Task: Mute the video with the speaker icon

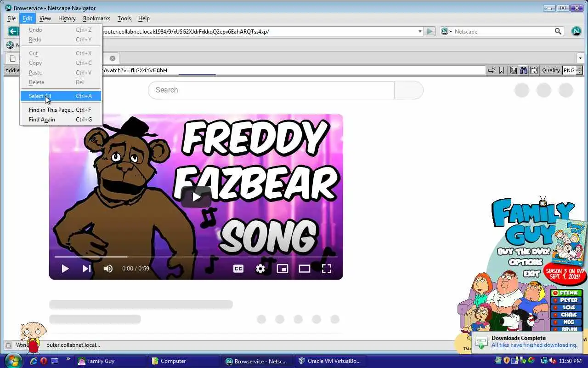Action: tap(108, 269)
